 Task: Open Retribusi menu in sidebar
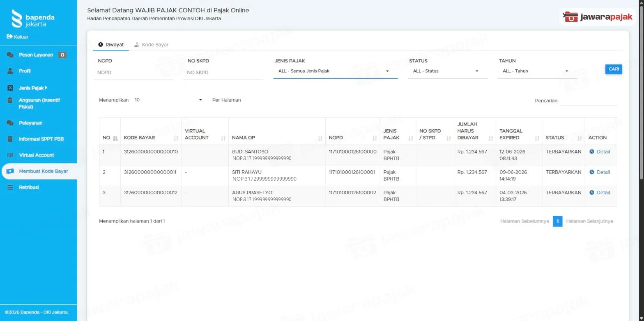(29, 187)
